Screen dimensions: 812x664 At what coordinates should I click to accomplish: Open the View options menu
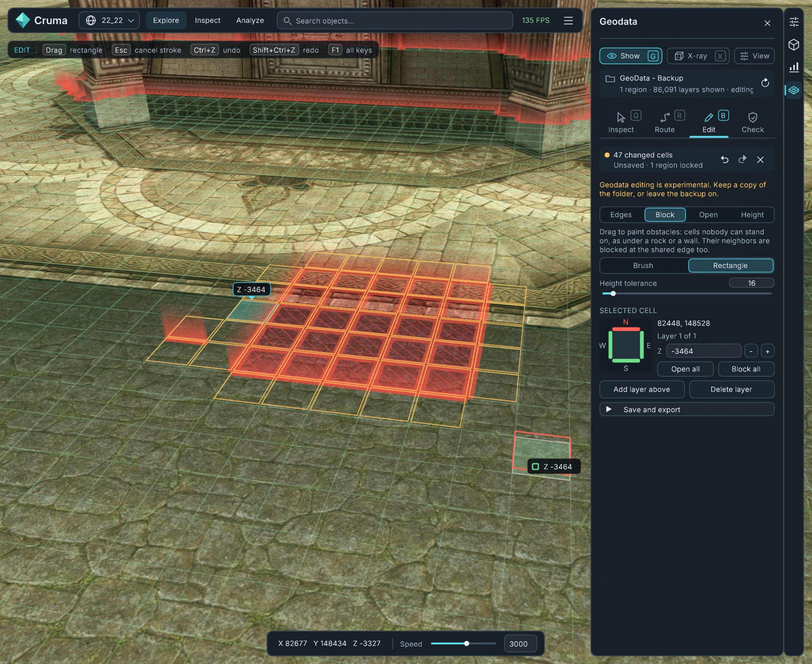(754, 56)
